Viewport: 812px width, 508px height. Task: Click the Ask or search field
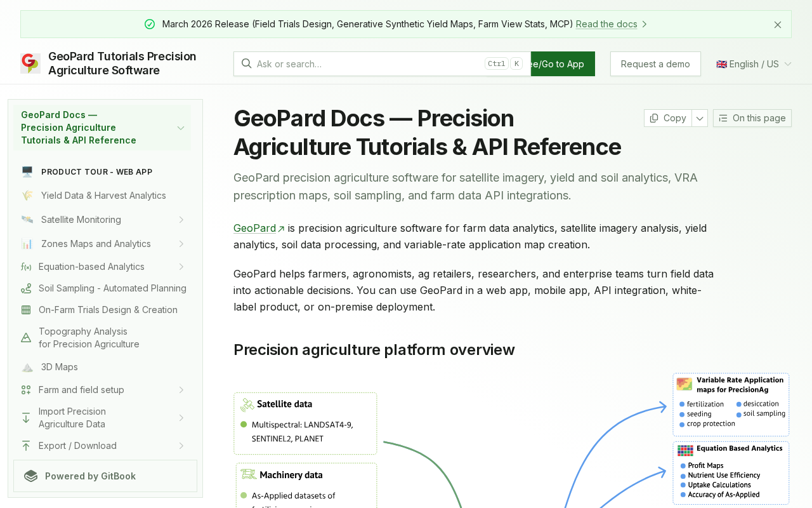pos(368,64)
